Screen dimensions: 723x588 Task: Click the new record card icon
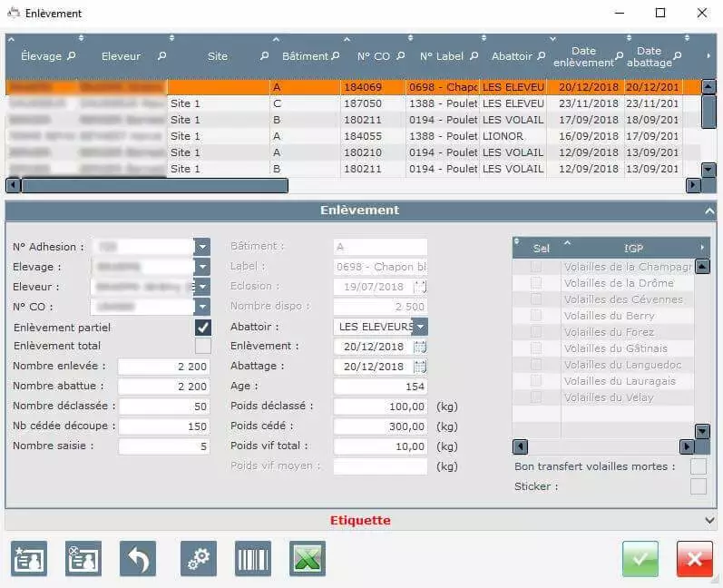[29, 558]
